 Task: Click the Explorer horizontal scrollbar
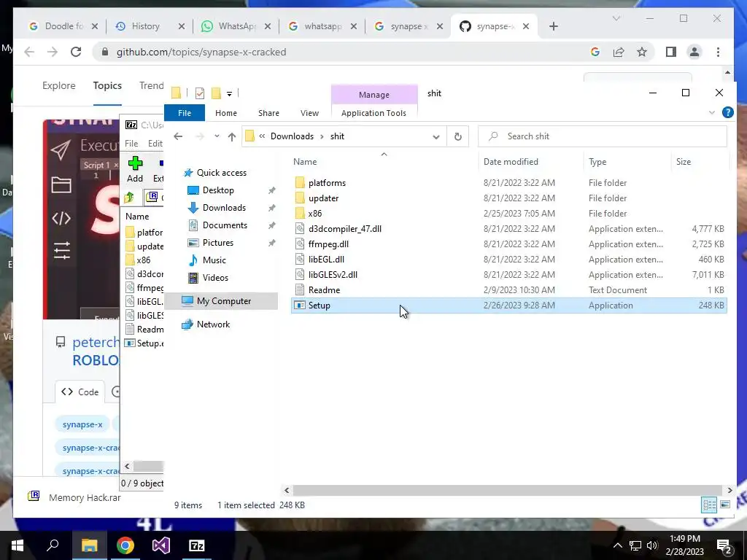tap(508, 490)
